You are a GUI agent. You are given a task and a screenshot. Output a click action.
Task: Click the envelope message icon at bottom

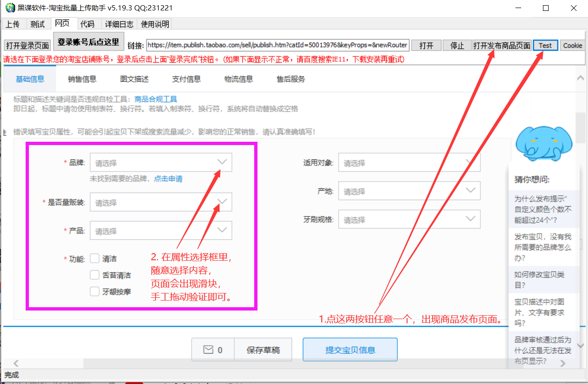[208, 350]
